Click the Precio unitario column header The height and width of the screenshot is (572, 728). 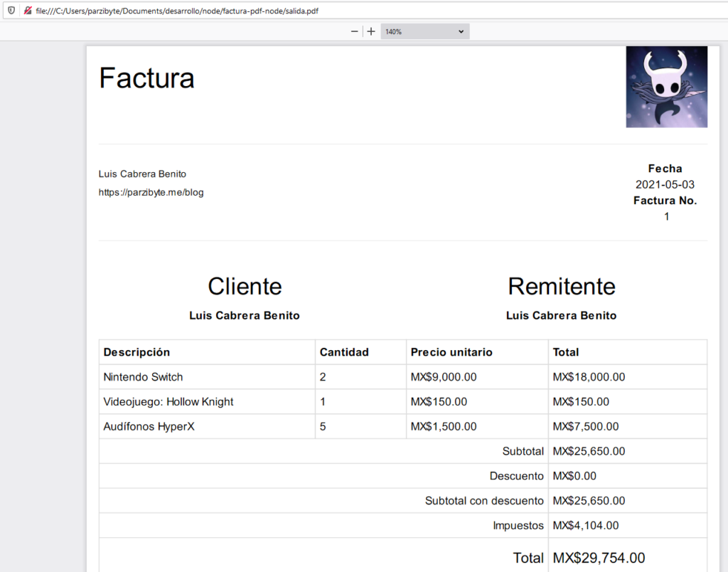pyautogui.click(x=451, y=352)
